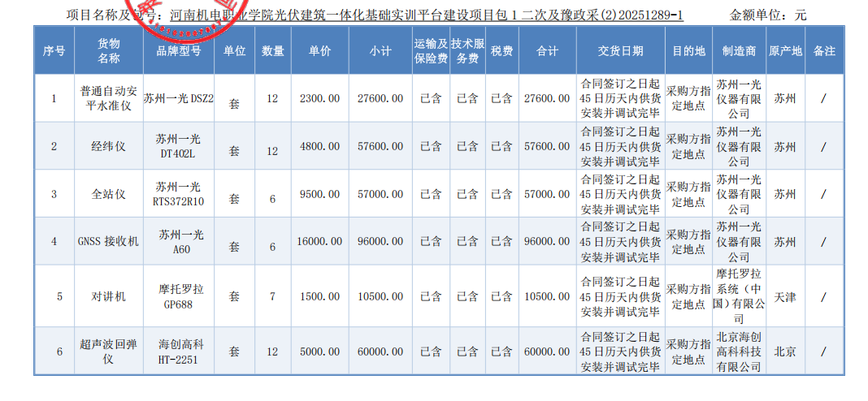The height and width of the screenshot is (401, 868).
Task: Select the 备注 column header
Action: tap(824, 50)
